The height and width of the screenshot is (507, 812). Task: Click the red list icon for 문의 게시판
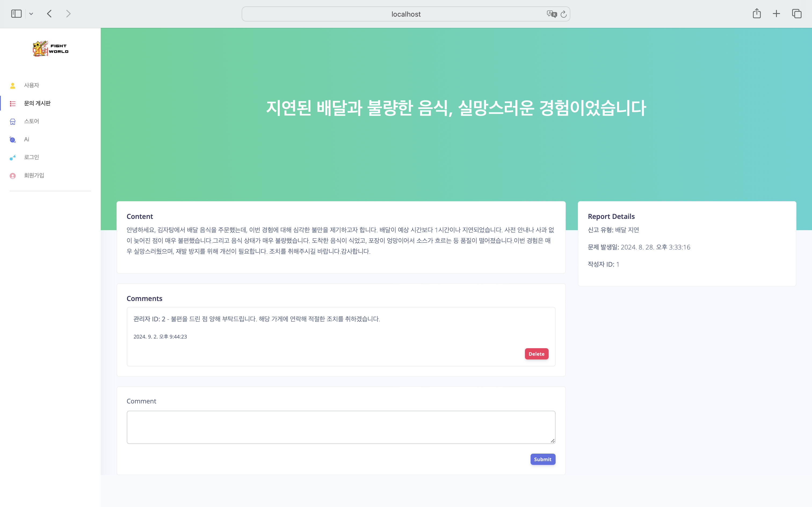click(13, 104)
